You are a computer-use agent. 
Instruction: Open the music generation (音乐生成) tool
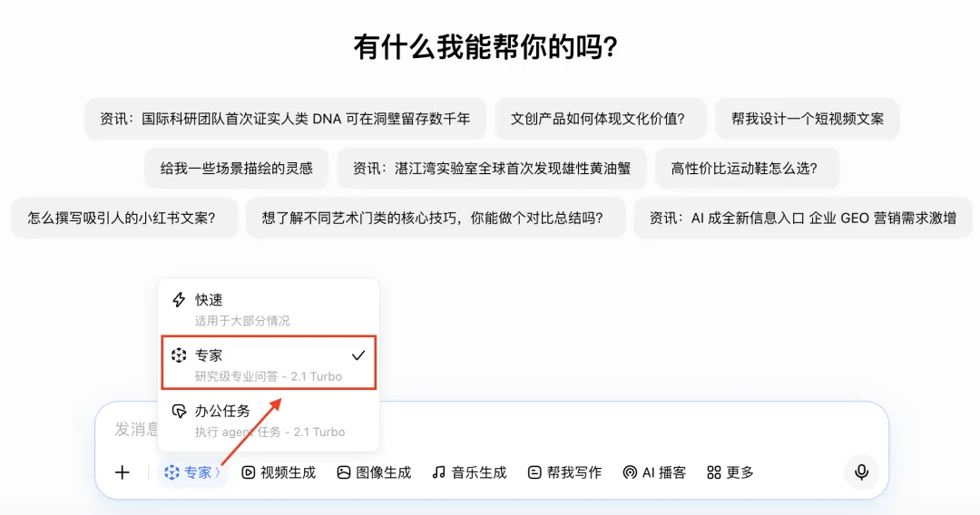tap(469, 472)
